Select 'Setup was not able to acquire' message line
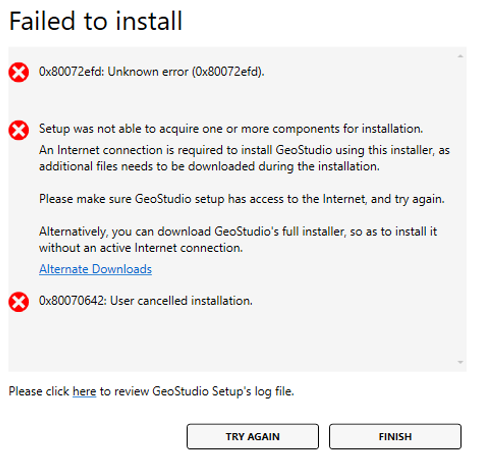Viewport: 477px width, 459px height. tap(231, 129)
